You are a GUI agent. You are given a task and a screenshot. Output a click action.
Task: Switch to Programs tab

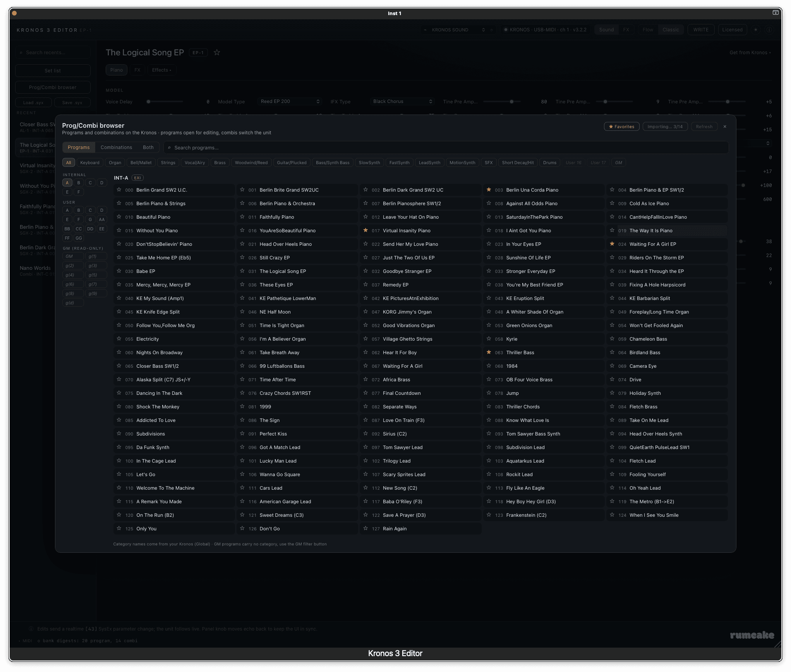click(79, 147)
